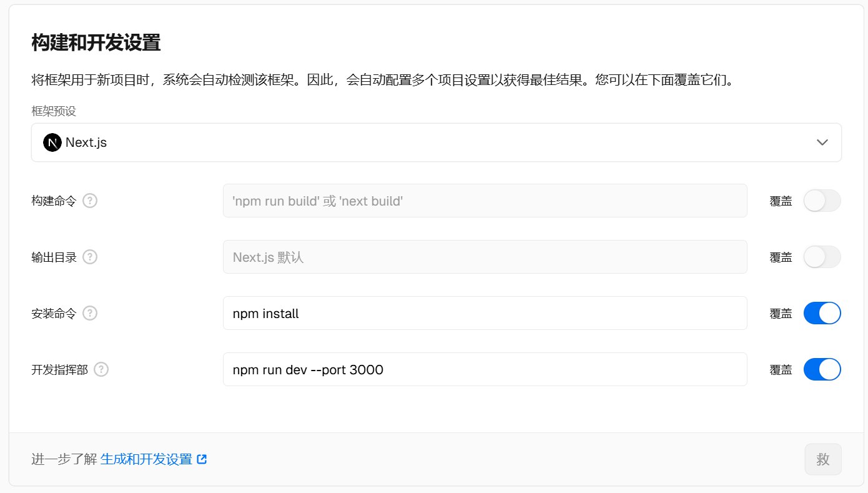This screenshot has height=493, width=868.
Task: Click the 框架预设 label
Action: click(54, 111)
